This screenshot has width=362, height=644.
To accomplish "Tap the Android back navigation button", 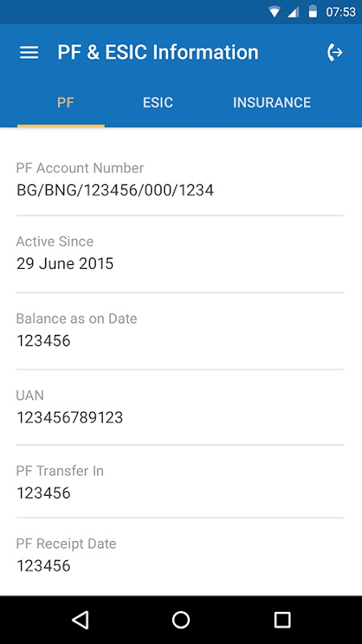I will pyautogui.click(x=80, y=620).
